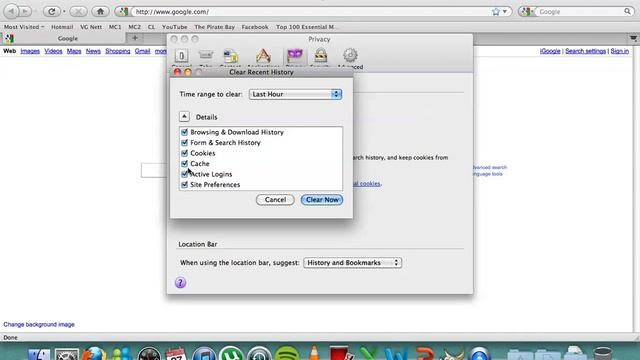Open the Top 100 Essential M bookmark

click(x=305, y=27)
